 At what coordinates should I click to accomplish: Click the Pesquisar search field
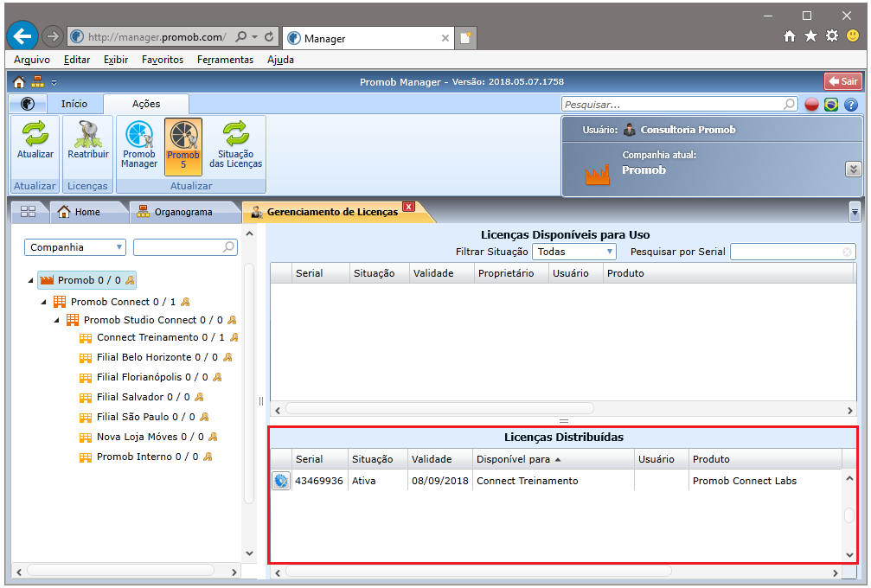point(679,105)
